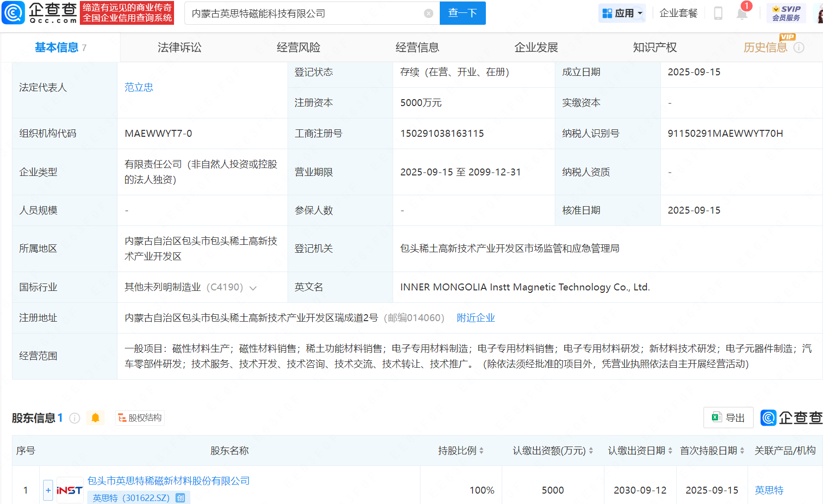Open 英思特 in 关联产品/机构 column
Viewport: 823px width, 504px height.
pos(769,490)
